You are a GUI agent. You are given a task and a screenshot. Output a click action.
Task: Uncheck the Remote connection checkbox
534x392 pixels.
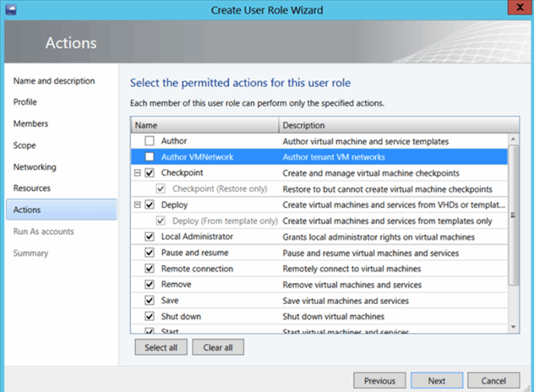pos(150,269)
